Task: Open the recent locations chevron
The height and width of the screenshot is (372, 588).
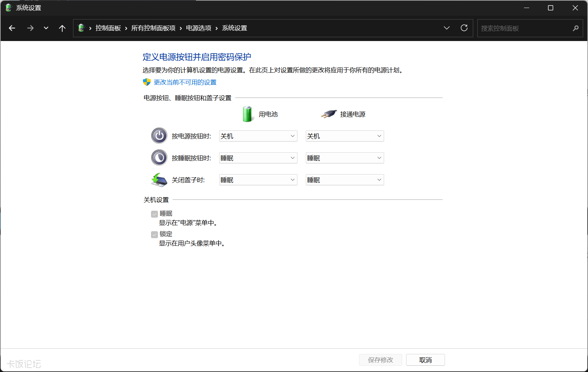Action: coord(46,28)
